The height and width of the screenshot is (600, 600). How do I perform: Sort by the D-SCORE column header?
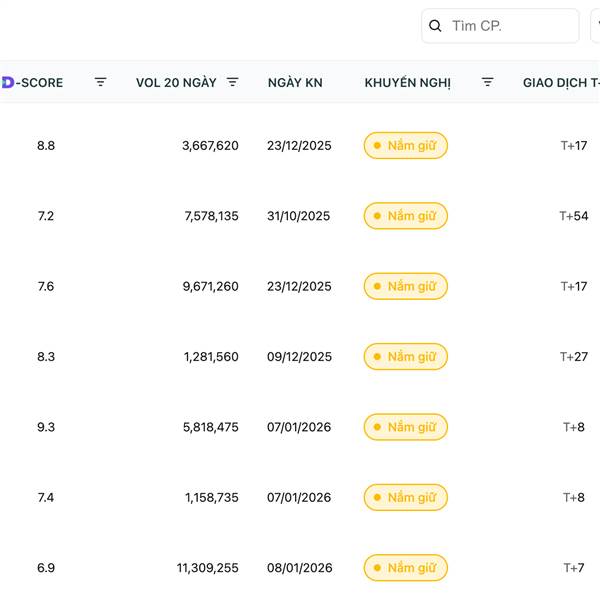tap(40, 82)
